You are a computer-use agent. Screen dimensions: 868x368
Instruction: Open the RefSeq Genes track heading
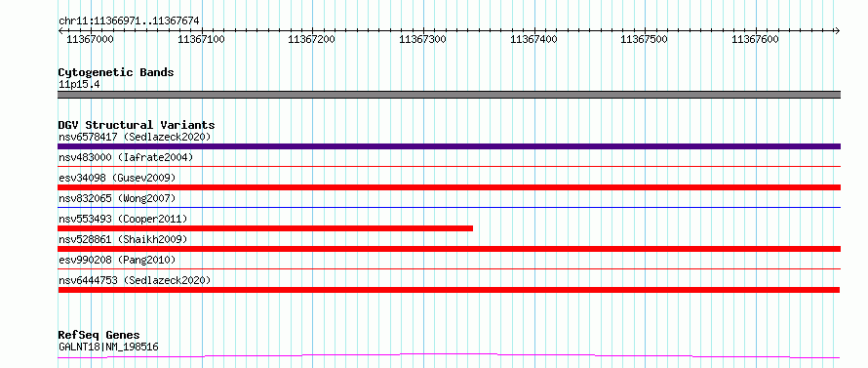pyautogui.click(x=99, y=336)
